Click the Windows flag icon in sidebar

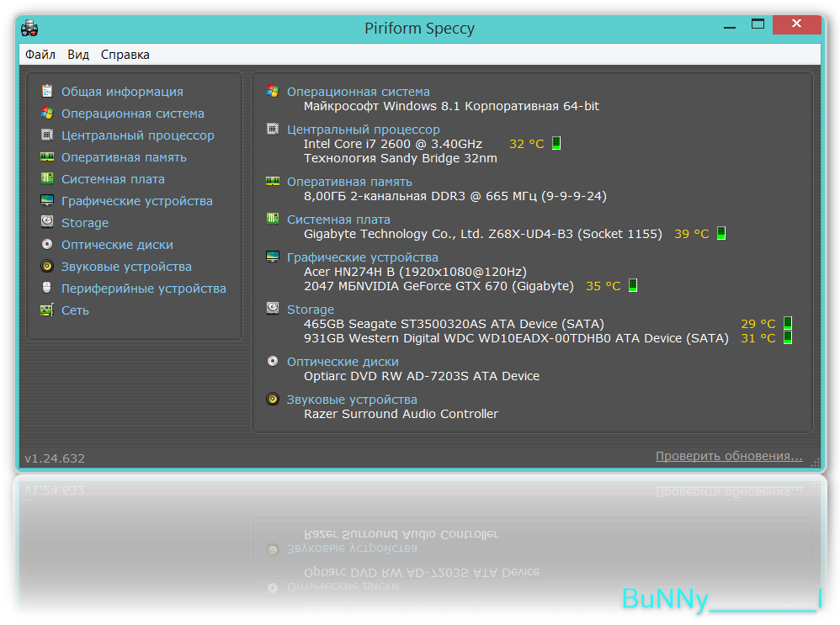[47, 113]
